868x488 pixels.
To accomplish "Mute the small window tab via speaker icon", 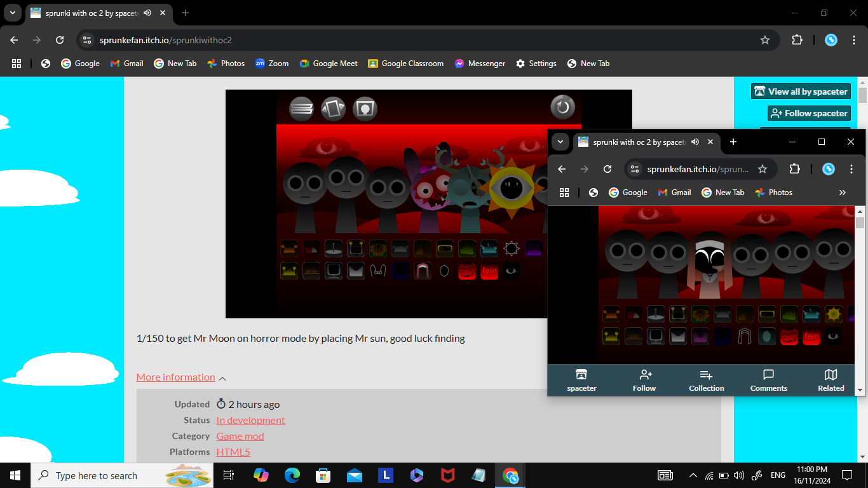I will click(x=695, y=142).
